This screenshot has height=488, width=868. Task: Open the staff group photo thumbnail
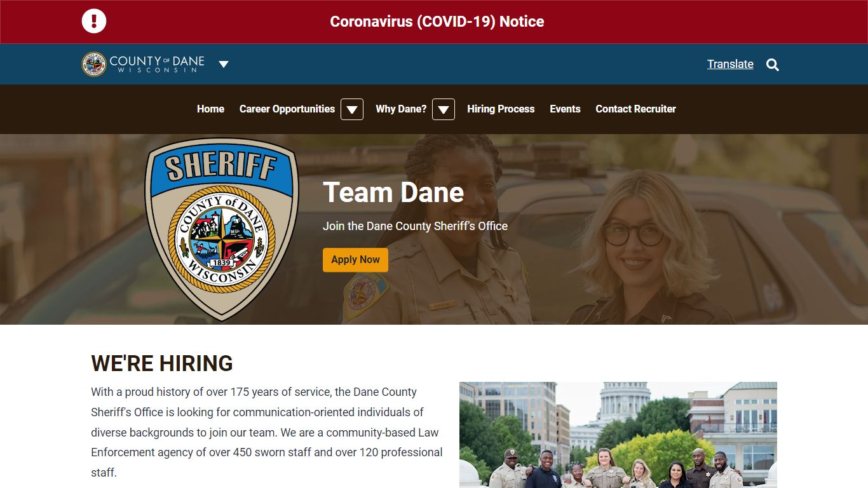[x=618, y=435]
